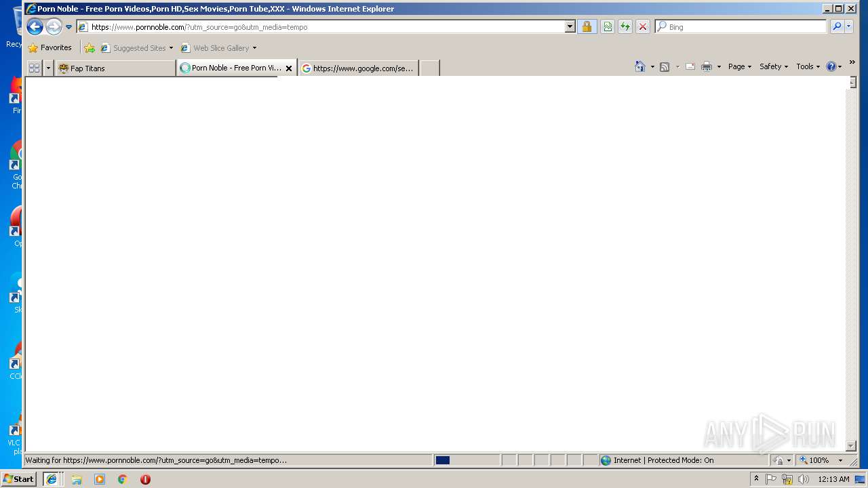Open the recent pages dropdown next to Forward
Screen dimensions: 868x488
click(x=68, y=27)
